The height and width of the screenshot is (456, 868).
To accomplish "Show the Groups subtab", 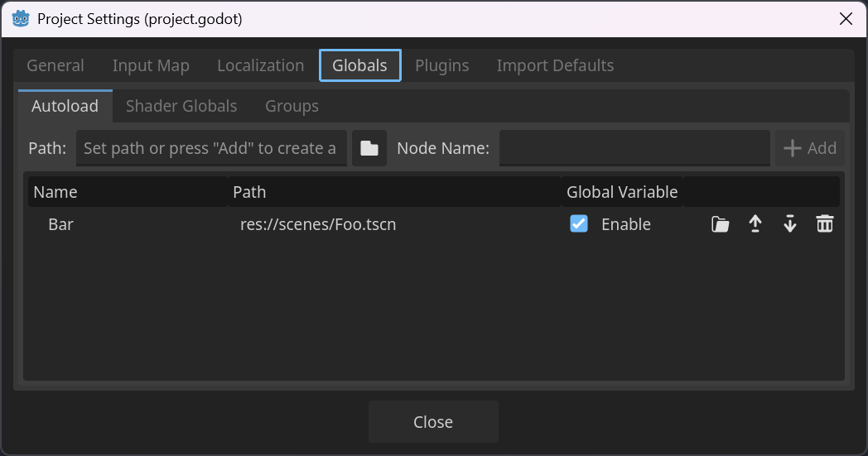I will click(292, 106).
